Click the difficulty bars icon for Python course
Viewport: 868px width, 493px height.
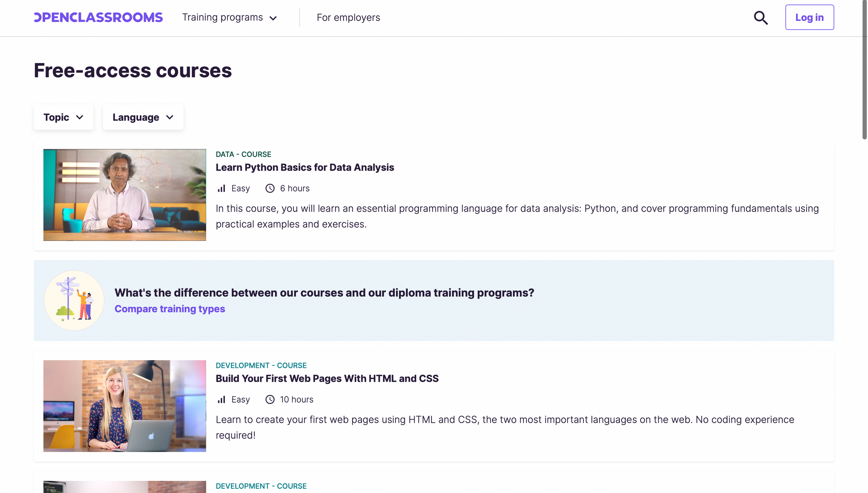tap(221, 188)
